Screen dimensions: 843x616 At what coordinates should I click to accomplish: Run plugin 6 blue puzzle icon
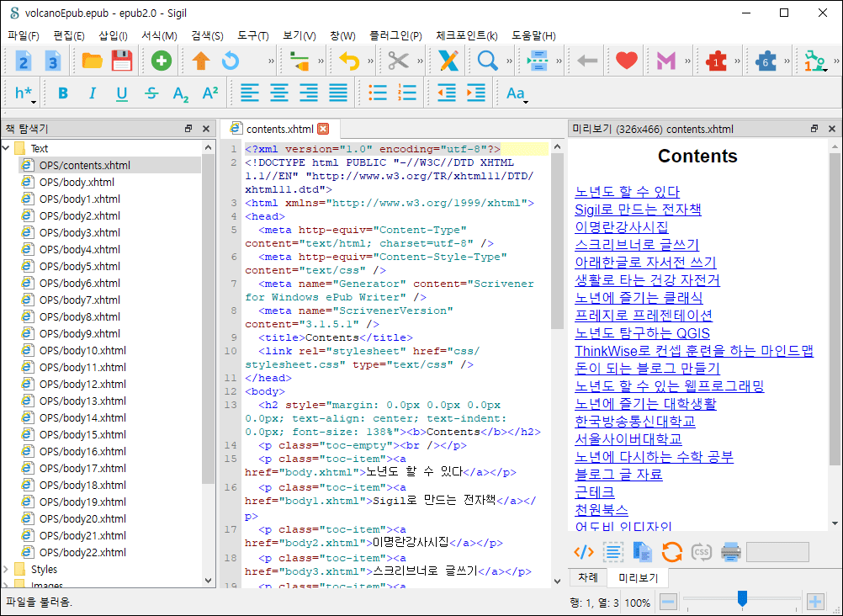pos(766,61)
